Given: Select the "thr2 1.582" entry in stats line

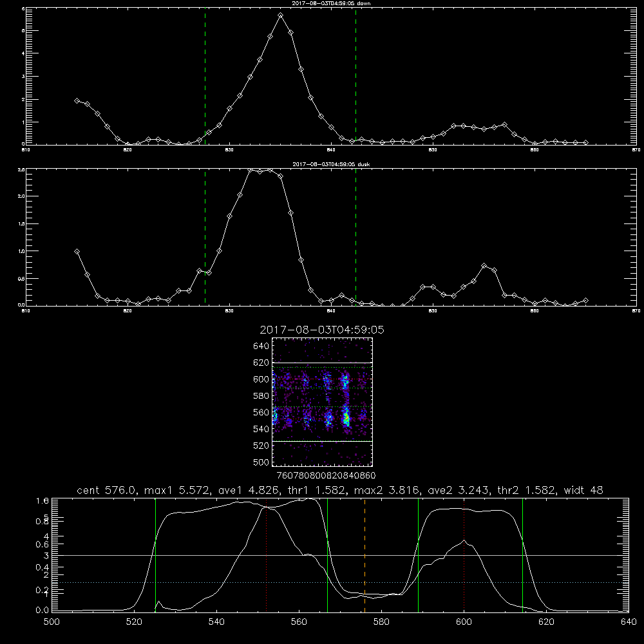Looking at the screenshot, I should (527, 490).
